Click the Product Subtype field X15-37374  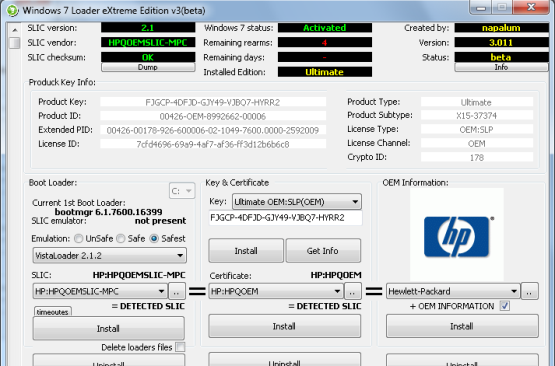[477, 115]
